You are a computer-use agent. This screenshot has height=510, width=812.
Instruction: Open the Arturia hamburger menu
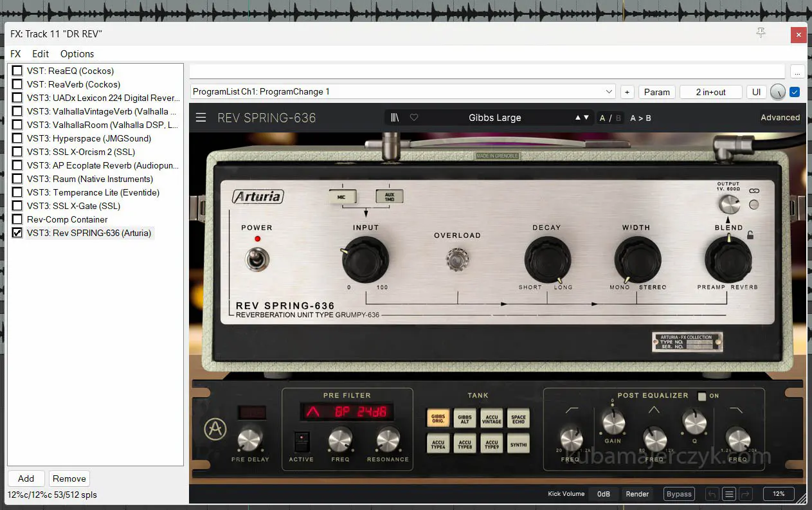201,118
